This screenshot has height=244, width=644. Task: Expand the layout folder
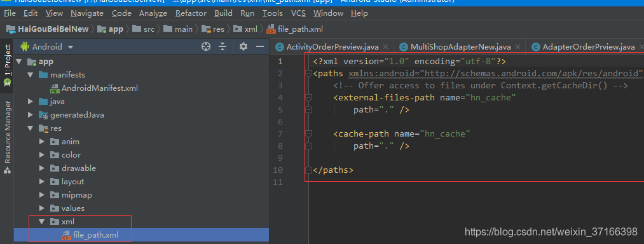41,182
